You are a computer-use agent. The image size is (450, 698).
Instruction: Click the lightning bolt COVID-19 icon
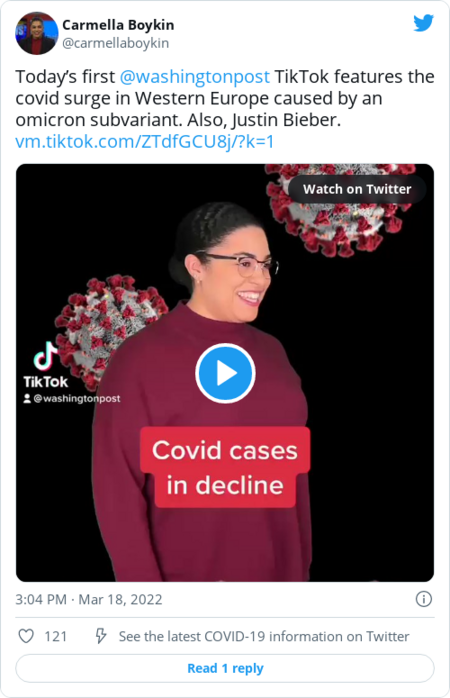click(x=101, y=636)
